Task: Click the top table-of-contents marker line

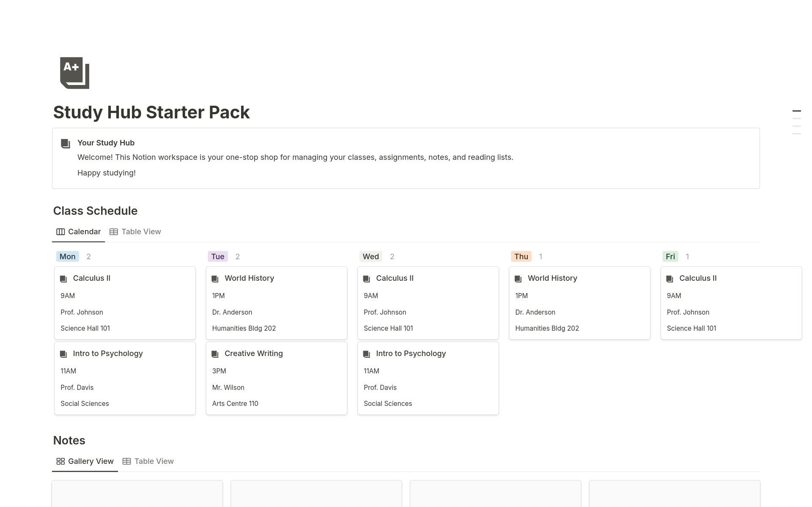Action: pyautogui.click(x=796, y=111)
